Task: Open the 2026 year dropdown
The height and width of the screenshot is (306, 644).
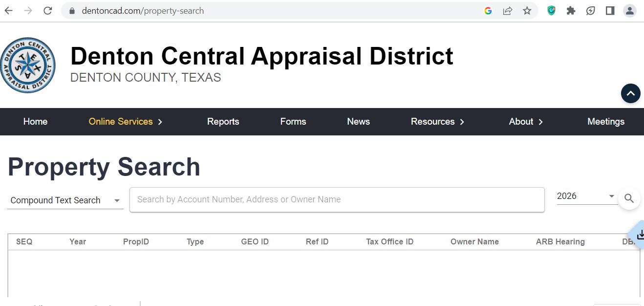Action: click(586, 196)
